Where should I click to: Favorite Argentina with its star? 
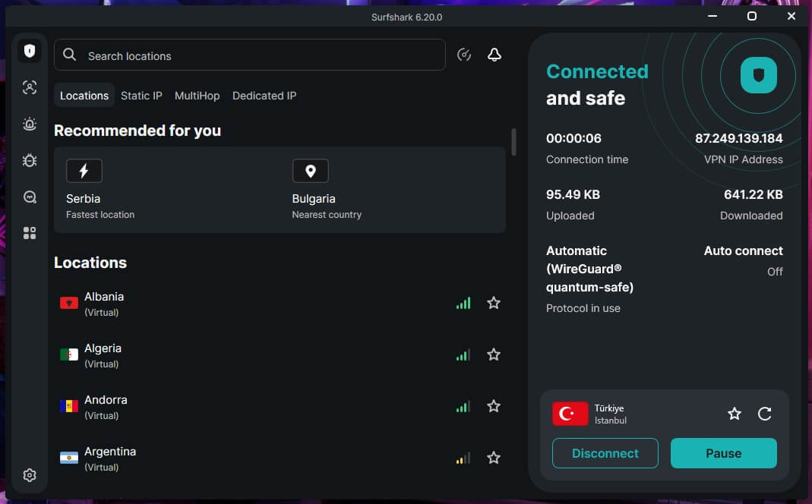(x=494, y=458)
